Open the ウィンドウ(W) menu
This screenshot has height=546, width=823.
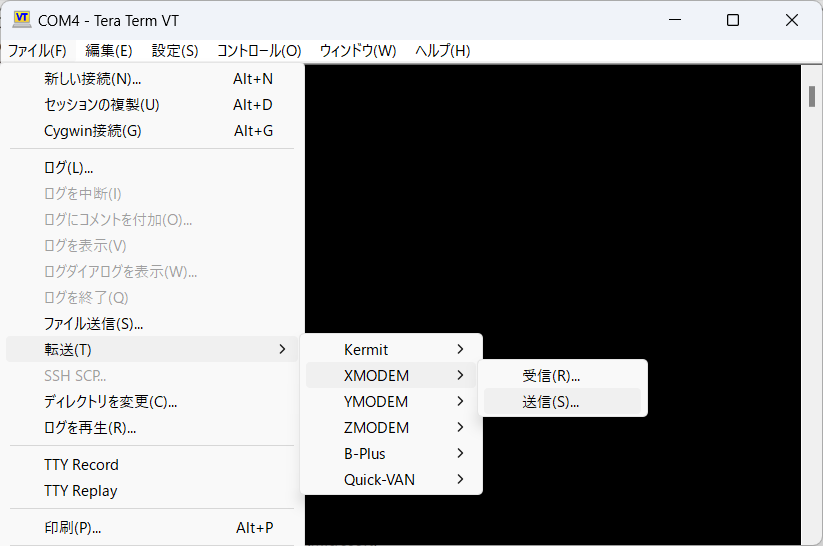coord(358,51)
